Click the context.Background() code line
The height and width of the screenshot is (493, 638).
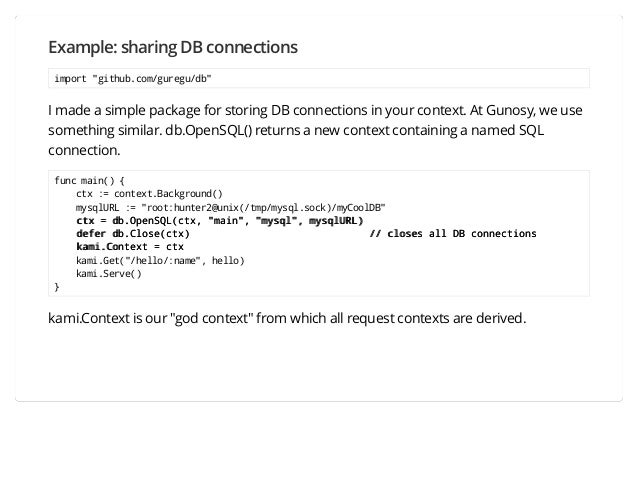(149, 194)
